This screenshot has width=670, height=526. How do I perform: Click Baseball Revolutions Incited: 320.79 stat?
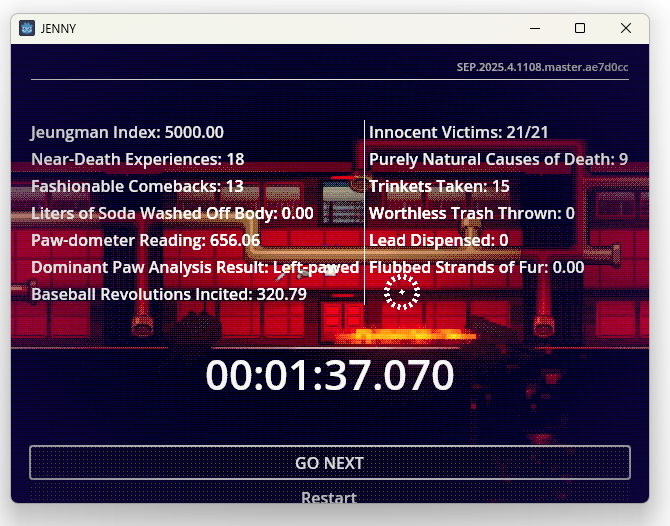tap(169, 294)
